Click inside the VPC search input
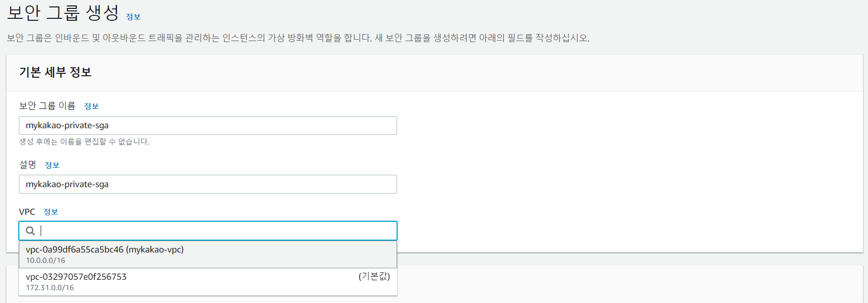The height and width of the screenshot is (303, 868). tap(208, 231)
